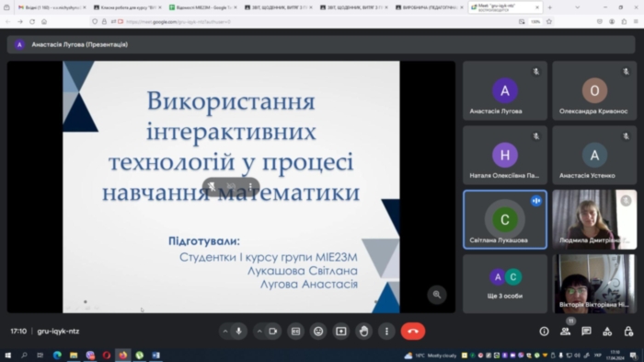Leave the call with the red hang-up button
Viewport: 644px width, 362px height.
[413, 332]
